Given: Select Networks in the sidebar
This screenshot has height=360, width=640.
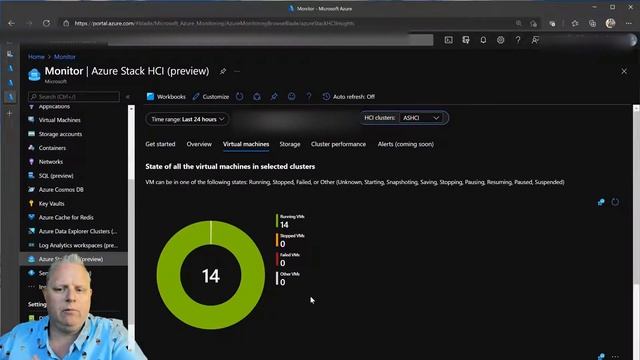Looking at the screenshot, I should (x=51, y=162).
